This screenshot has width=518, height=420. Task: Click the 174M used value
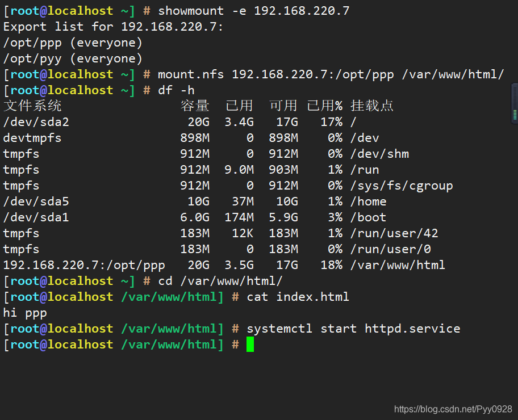tap(239, 217)
